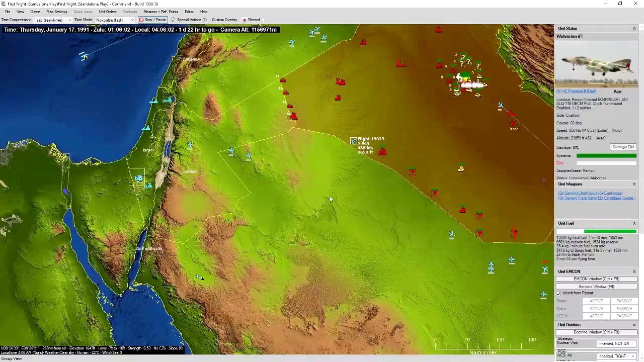
Task: Open Special Actions lightbulb button
Action: [189, 20]
